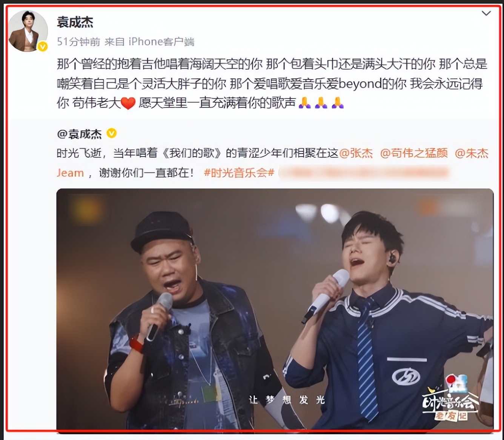Click 袁成杰's profile avatar
This screenshot has width=504, height=440.
[x=28, y=31]
